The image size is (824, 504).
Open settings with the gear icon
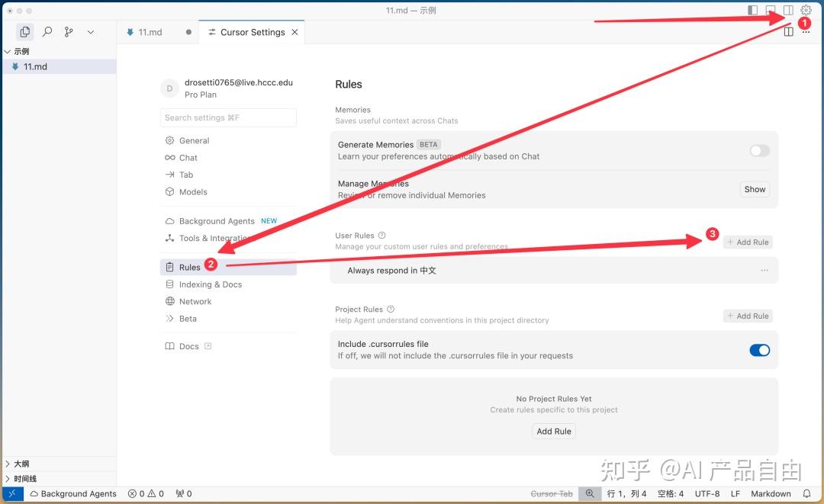click(x=806, y=10)
